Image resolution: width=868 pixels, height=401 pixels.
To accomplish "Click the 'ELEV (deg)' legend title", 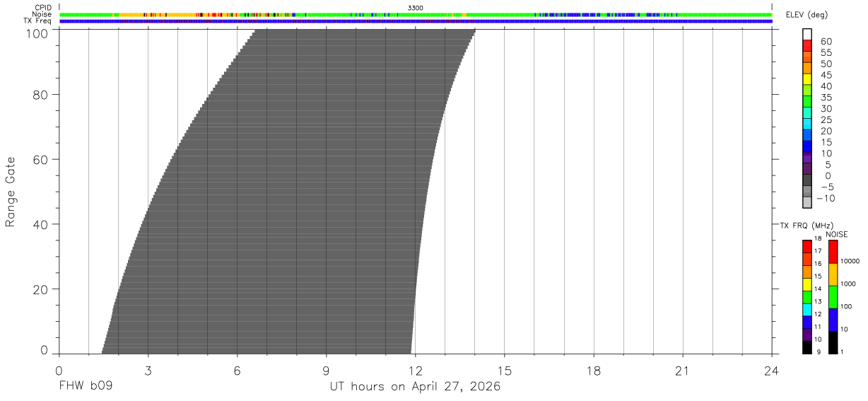I will coord(806,16).
